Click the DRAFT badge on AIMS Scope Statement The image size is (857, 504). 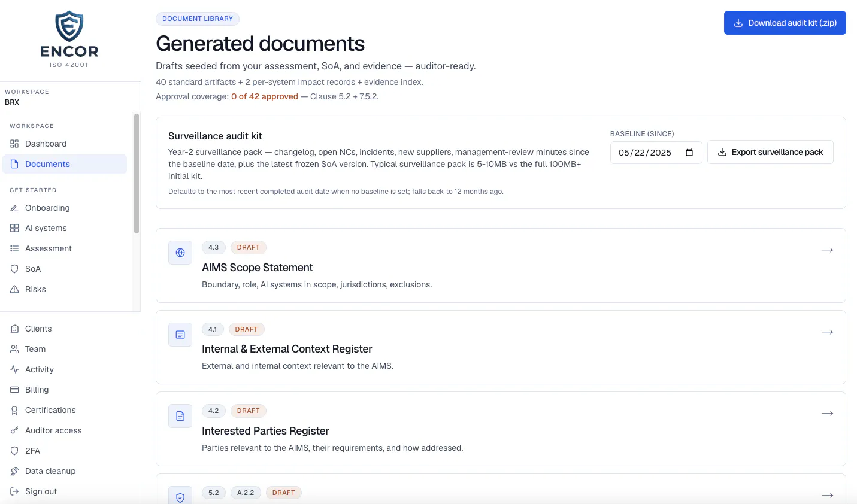click(x=248, y=247)
